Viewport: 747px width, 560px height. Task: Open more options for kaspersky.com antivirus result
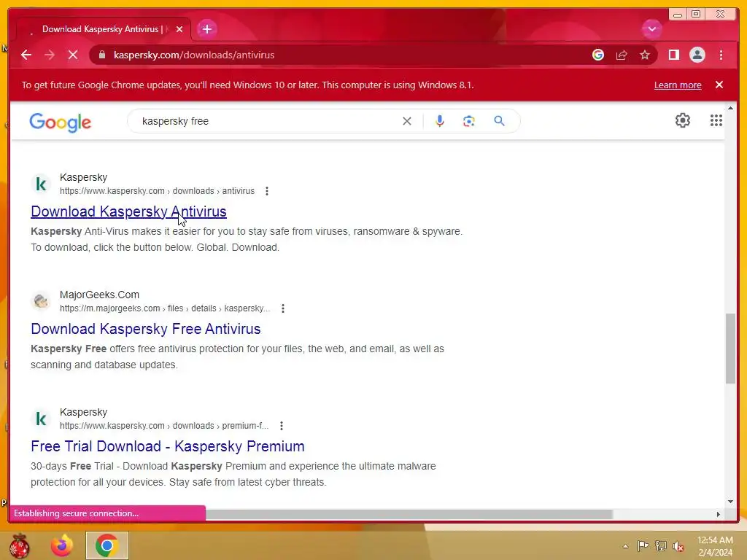pos(267,191)
